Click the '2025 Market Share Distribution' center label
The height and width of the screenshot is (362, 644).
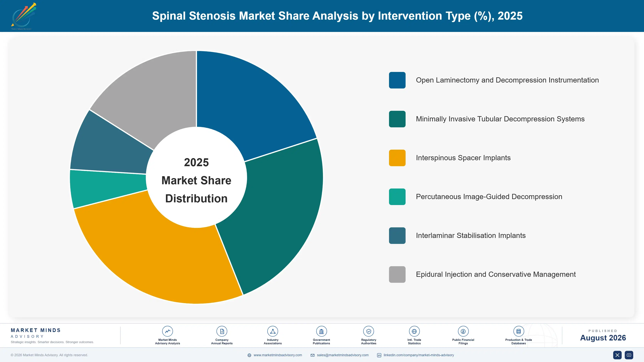point(196,180)
